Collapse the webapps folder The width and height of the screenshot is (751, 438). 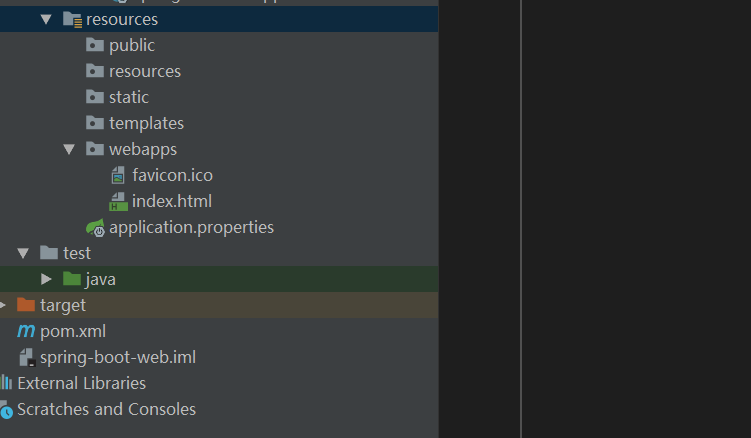tap(69, 149)
